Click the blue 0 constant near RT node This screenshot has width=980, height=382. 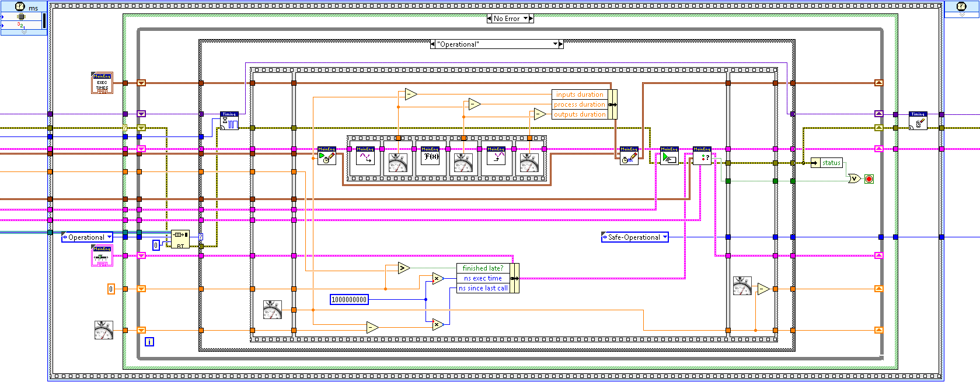click(x=156, y=245)
